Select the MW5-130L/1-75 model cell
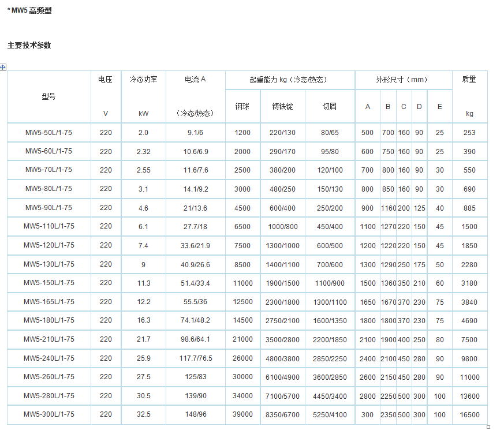Image resolution: width=504 pixels, height=434 pixels. pos(48,264)
